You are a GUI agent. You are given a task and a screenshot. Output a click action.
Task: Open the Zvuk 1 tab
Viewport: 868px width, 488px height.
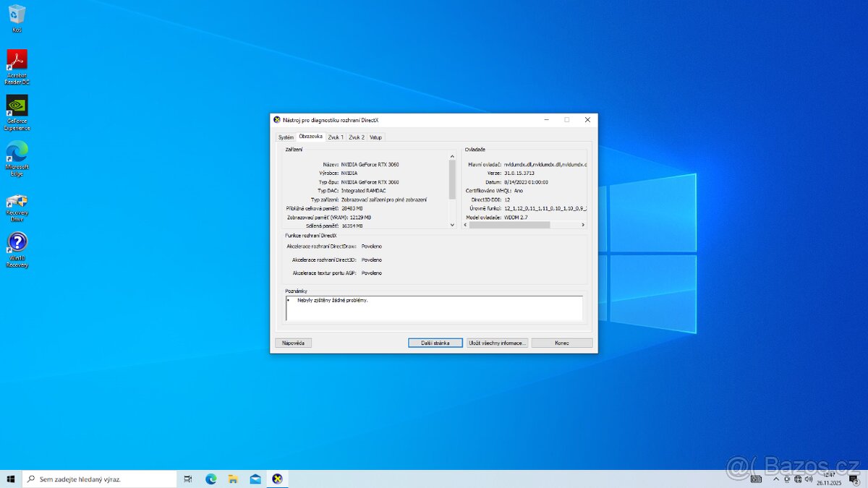(x=335, y=137)
